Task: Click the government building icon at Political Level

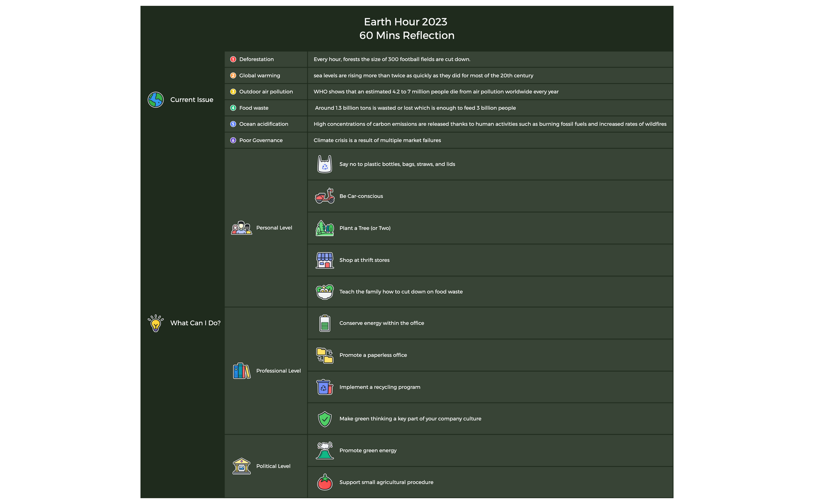Action: point(241,466)
